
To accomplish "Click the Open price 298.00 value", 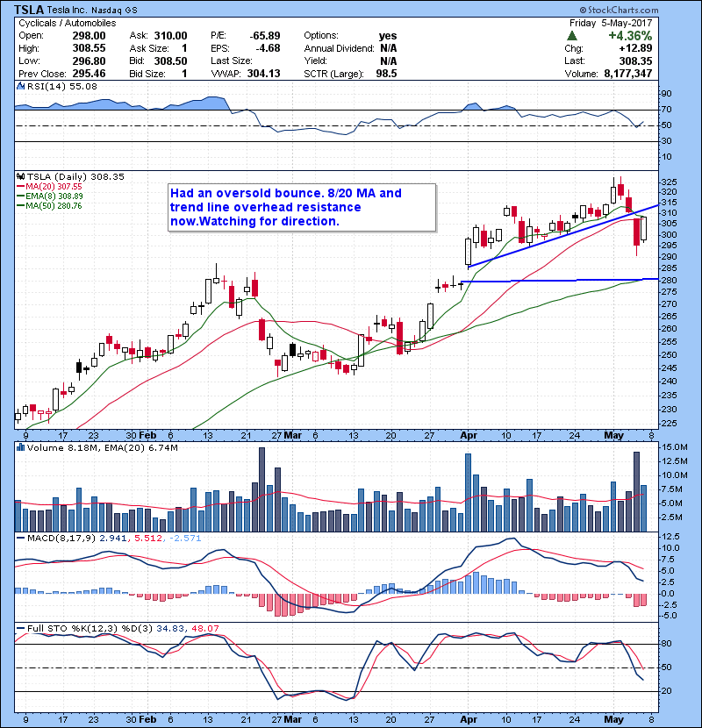I will pyautogui.click(x=89, y=36).
